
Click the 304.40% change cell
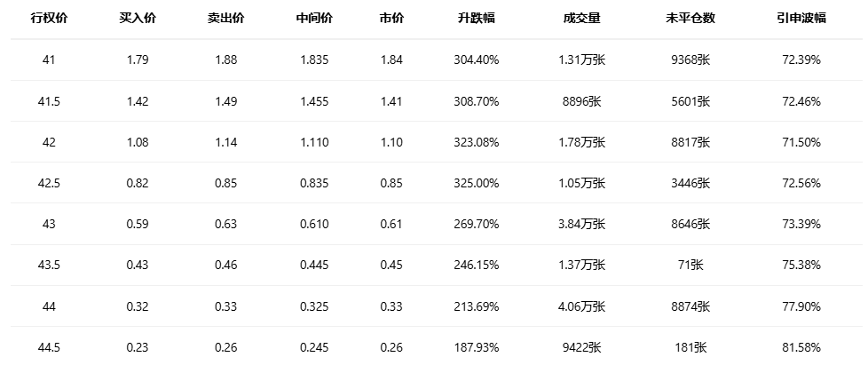477,60
